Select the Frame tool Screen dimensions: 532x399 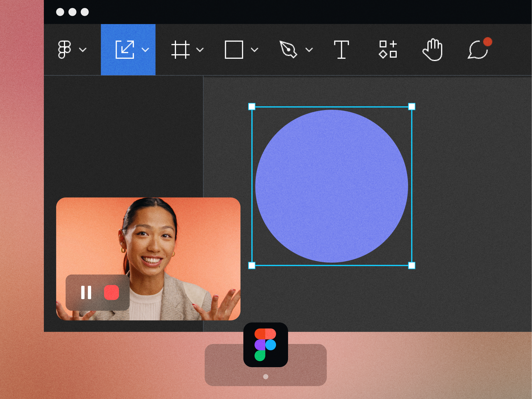pyautogui.click(x=180, y=50)
